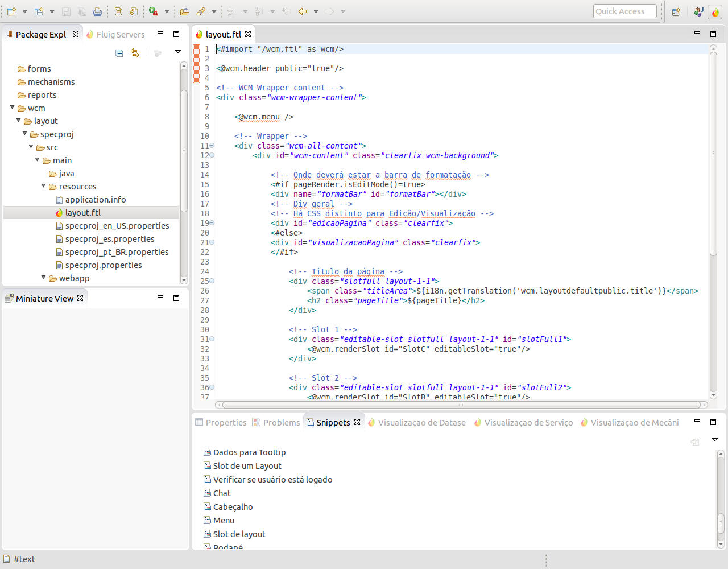
Task: Switch to the Java EE perspective icon
Action: coord(698,11)
